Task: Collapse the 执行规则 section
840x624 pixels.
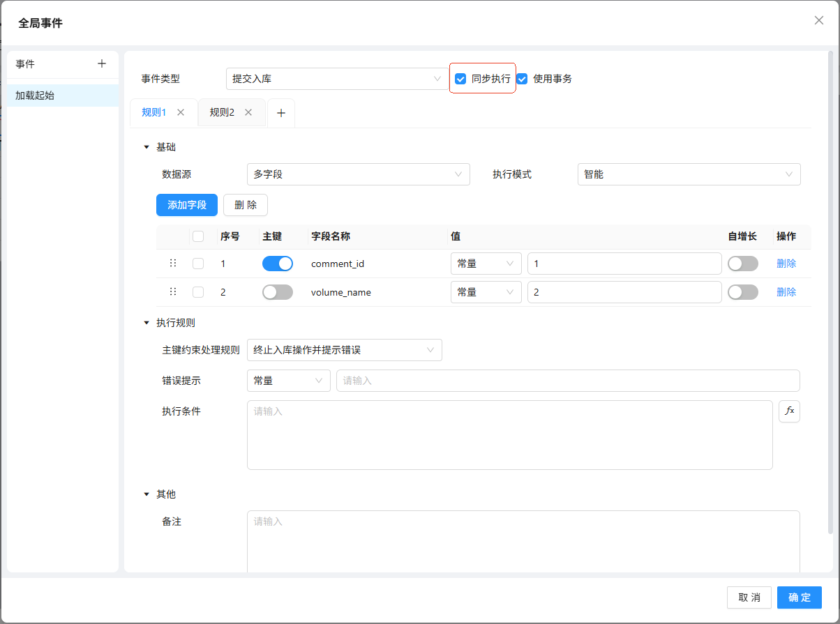Action: [x=147, y=323]
